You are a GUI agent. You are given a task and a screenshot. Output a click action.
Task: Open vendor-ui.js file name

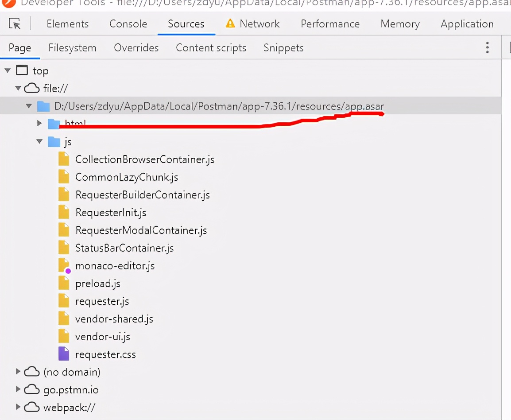[x=103, y=337]
